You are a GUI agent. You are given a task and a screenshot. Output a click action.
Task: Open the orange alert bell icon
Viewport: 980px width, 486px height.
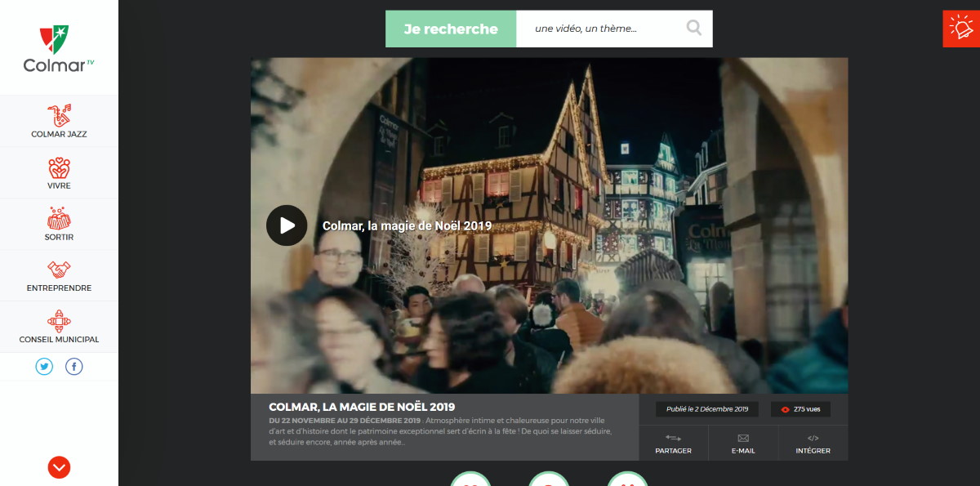(x=961, y=29)
